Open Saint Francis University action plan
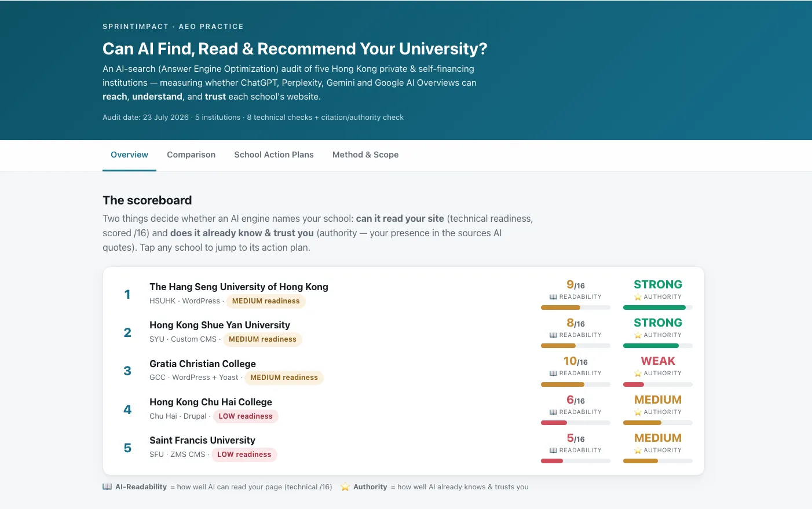 point(202,440)
